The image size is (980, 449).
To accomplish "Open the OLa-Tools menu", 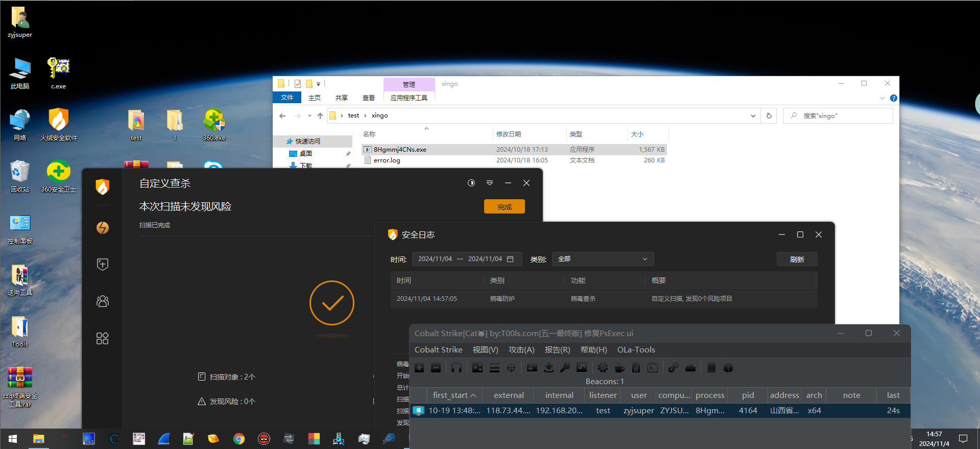I will (x=636, y=350).
